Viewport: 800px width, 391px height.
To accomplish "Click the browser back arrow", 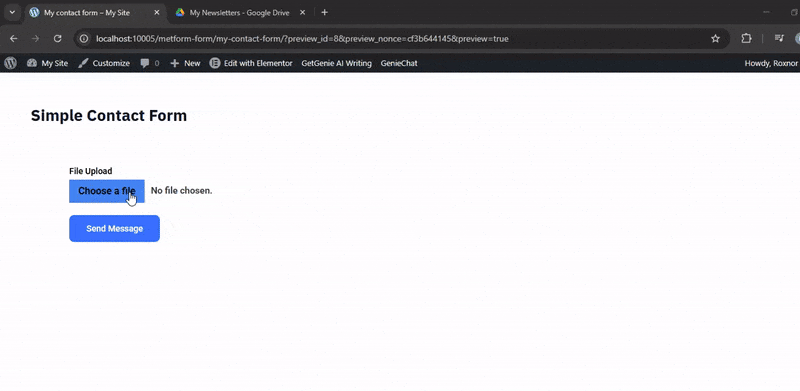I will 14,39.
